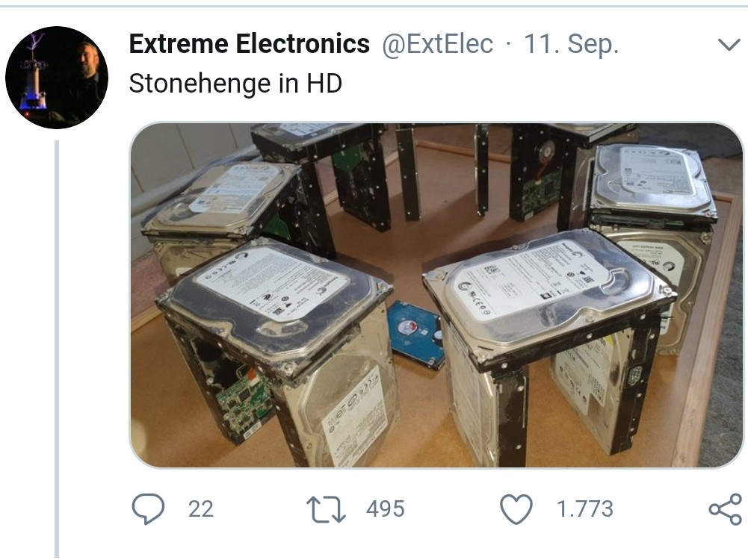Image resolution: width=748 pixels, height=560 pixels.
Task: Tap the front-left Seagate drive label
Action: point(272,283)
